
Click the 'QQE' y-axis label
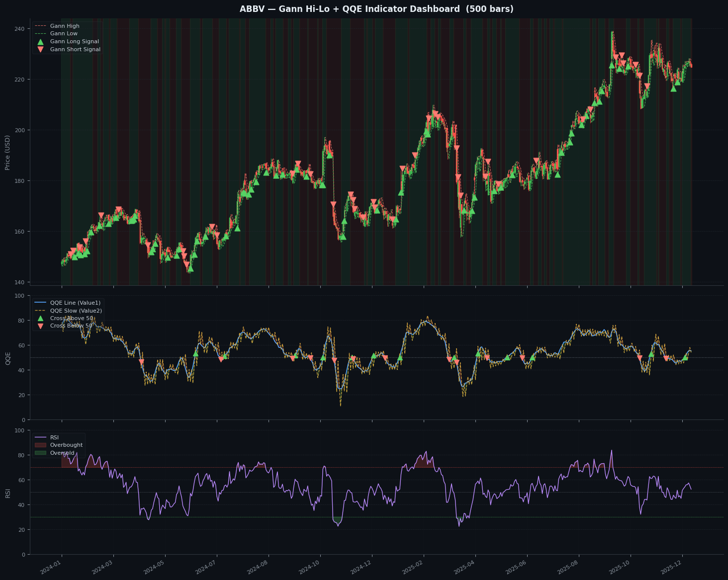[x=7, y=358]
